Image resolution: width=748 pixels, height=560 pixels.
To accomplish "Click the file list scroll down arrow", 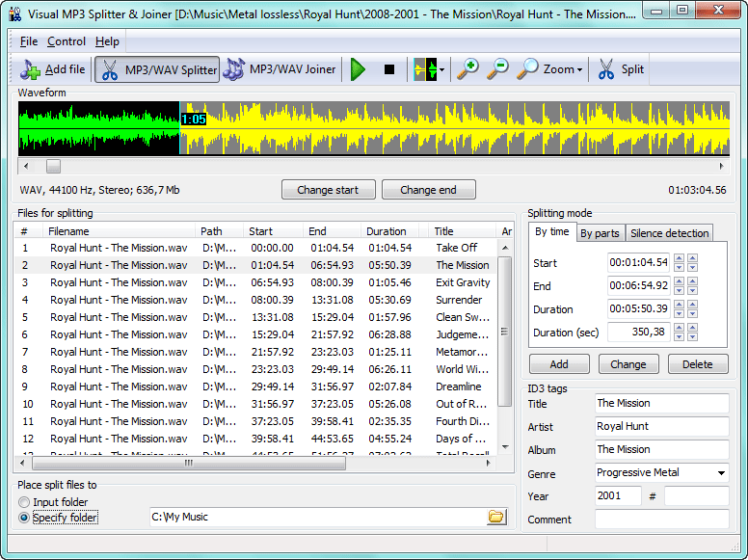I will pyautogui.click(x=505, y=447).
